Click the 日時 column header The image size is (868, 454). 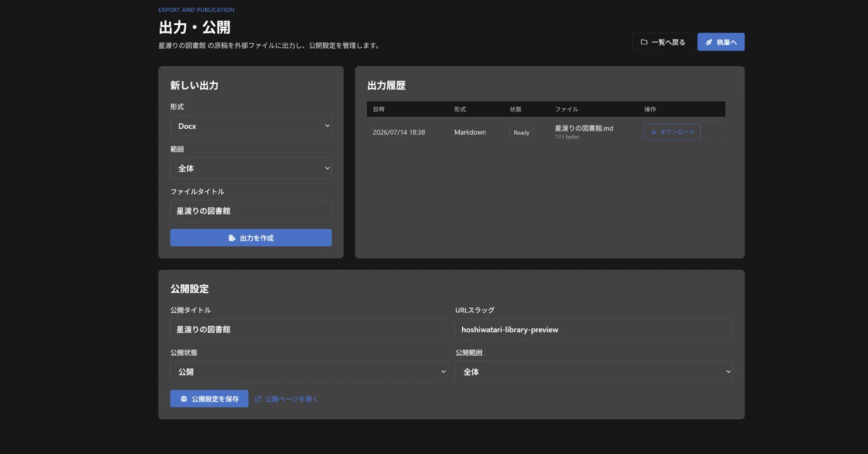(379, 109)
